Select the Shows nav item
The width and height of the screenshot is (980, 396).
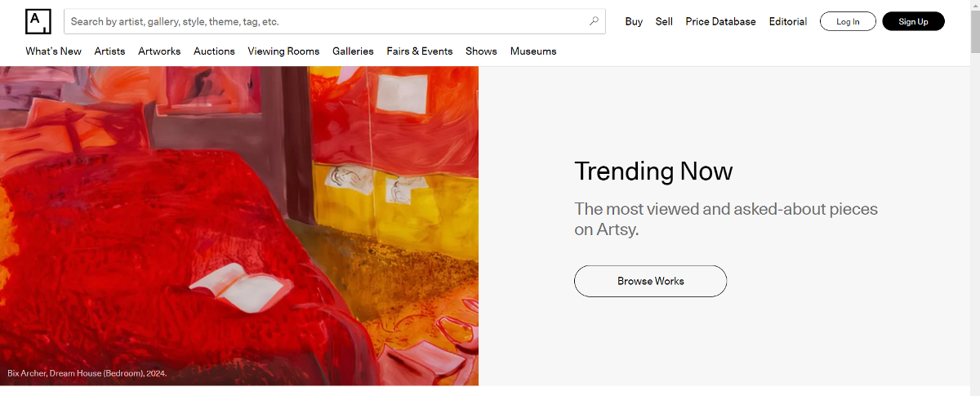481,51
